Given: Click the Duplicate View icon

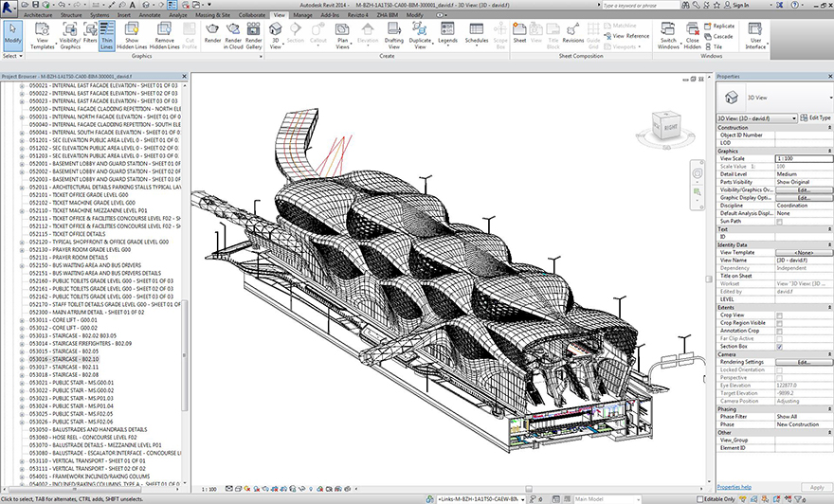Looking at the screenshot, I should [x=420, y=36].
